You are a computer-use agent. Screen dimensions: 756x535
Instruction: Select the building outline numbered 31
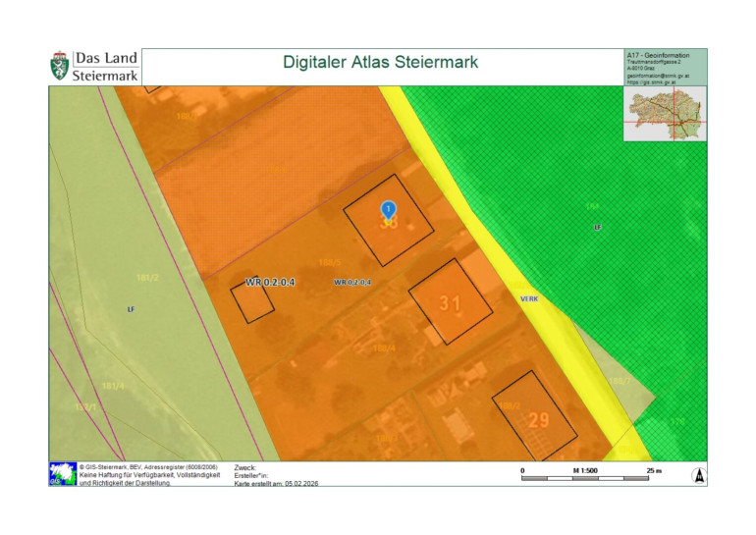click(x=450, y=301)
